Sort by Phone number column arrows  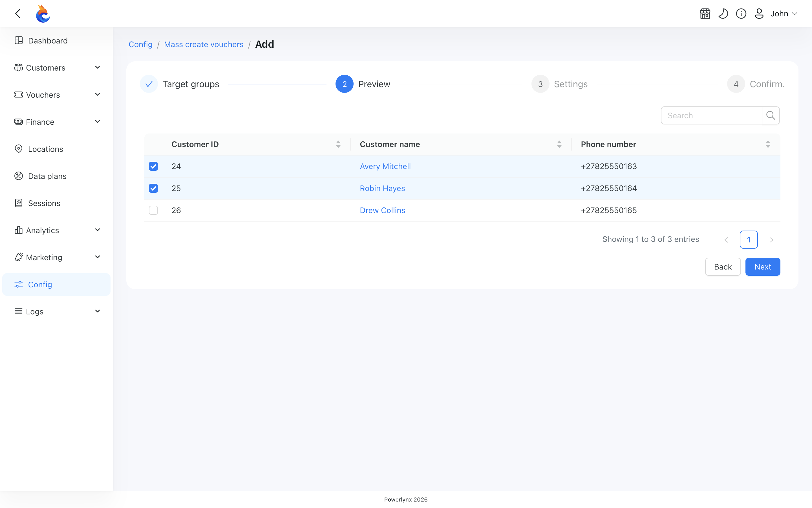click(768, 144)
